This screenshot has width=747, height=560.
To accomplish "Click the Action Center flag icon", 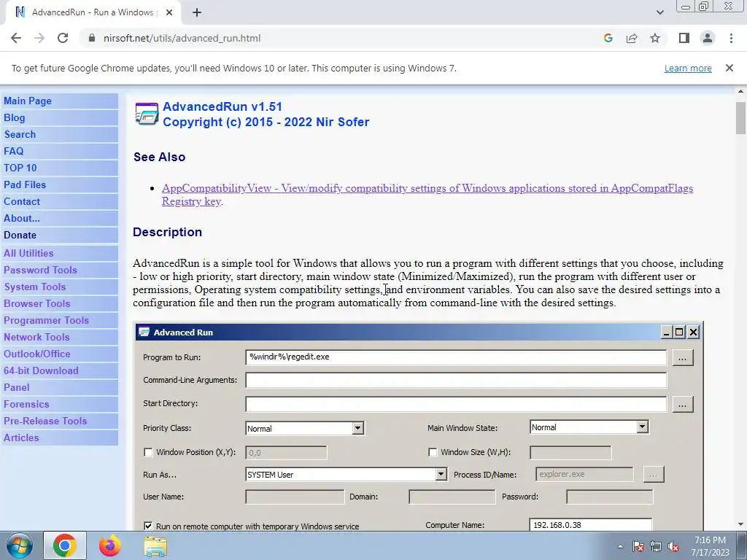I will (638, 547).
